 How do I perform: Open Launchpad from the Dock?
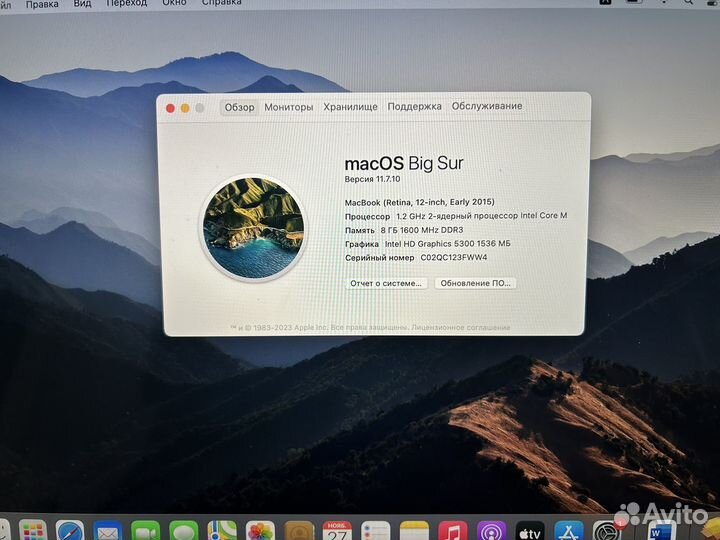33,532
